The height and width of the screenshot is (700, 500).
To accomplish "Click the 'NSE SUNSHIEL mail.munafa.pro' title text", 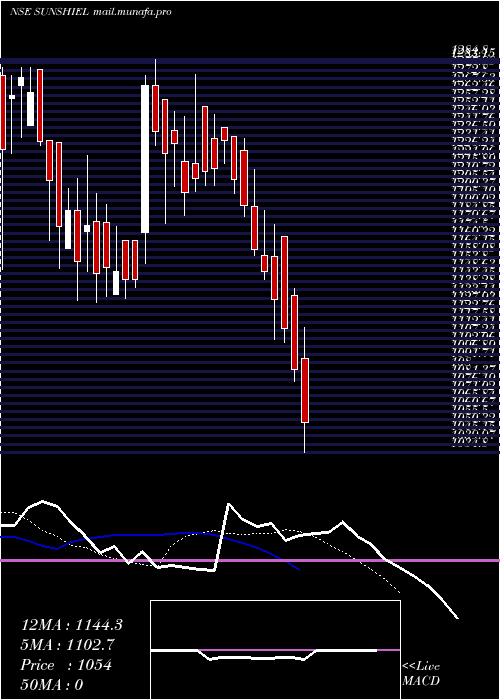I will click(91, 12).
